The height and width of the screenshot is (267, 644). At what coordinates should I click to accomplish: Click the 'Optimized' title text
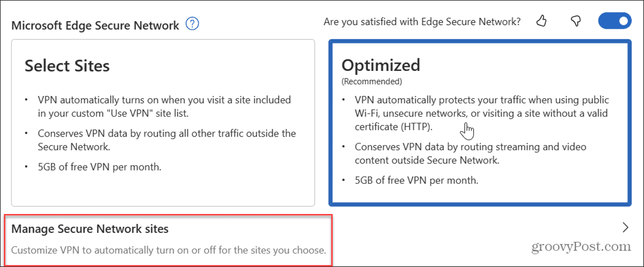coord(381,65)
